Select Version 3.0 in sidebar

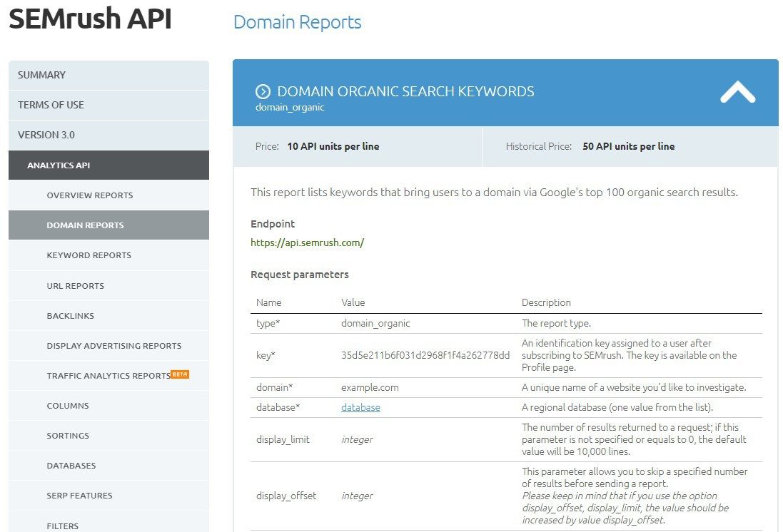click(109, 135)
